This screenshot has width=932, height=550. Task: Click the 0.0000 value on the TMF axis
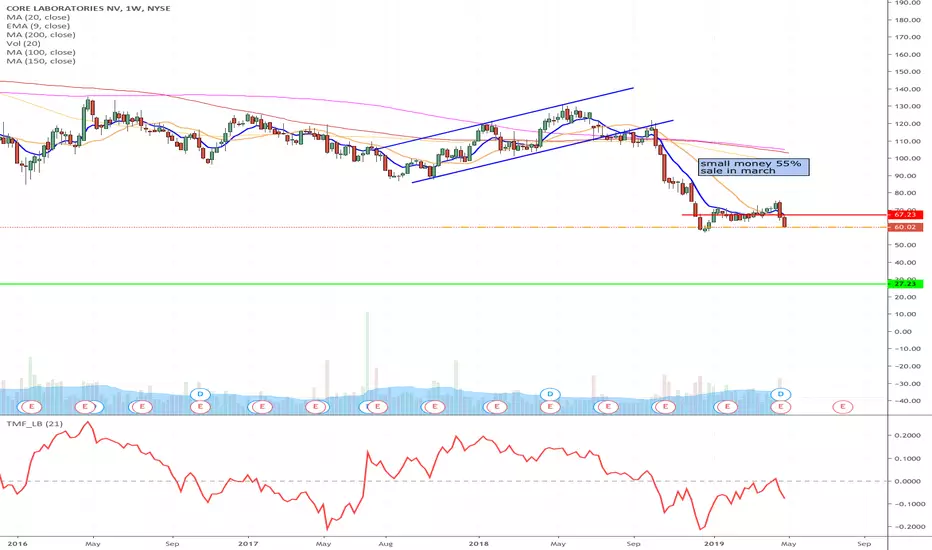(x=910, y=481)
